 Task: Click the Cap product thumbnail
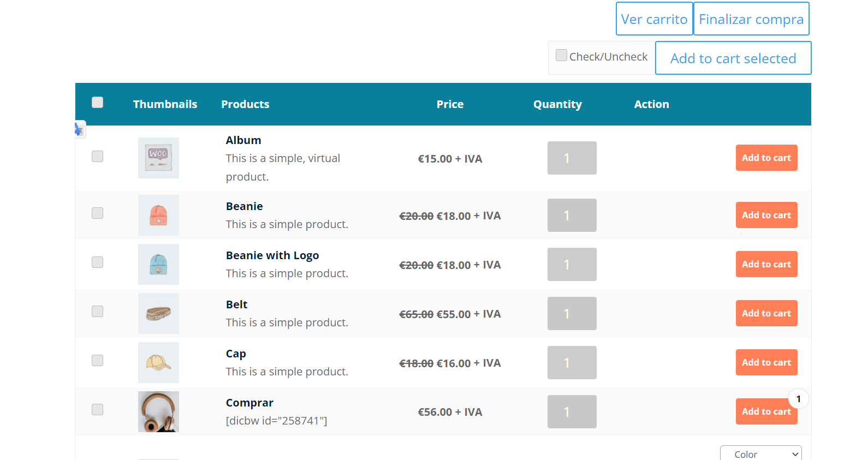coord(158,362)
